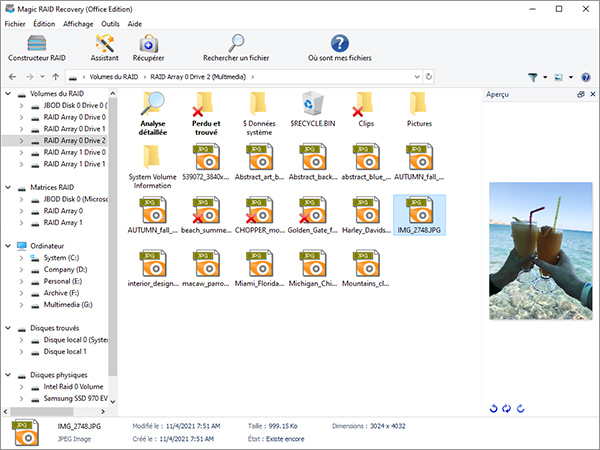This screenshot has height=450, width=600.
Task: Open the view mode dropdown arrow
Action: pyautogui.click(x=571, y=77)
